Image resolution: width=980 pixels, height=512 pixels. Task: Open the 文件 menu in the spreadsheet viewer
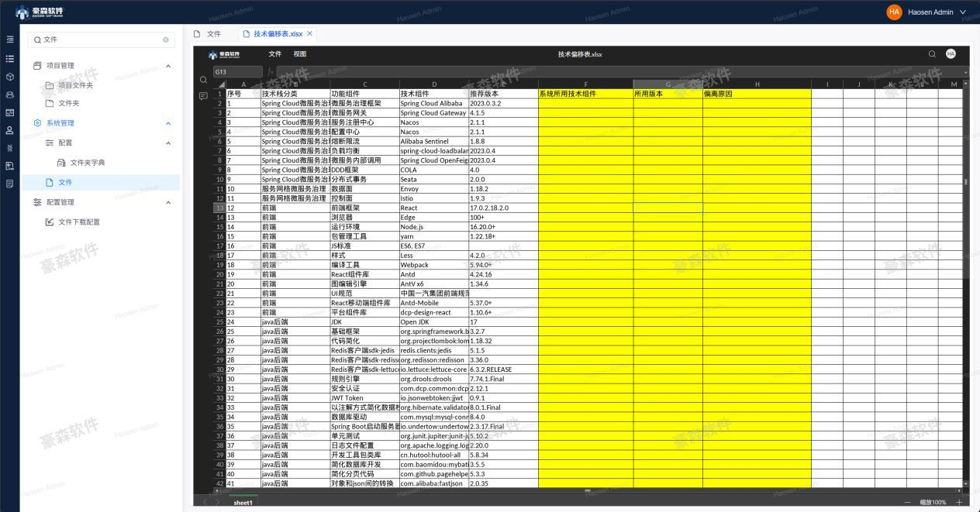click(x=275, y=54)
